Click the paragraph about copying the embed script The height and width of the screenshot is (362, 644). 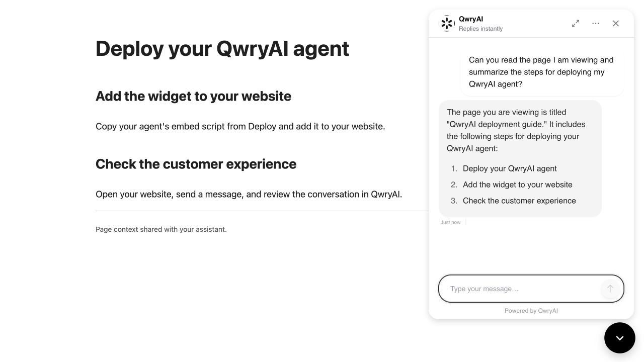pos(240,126)
